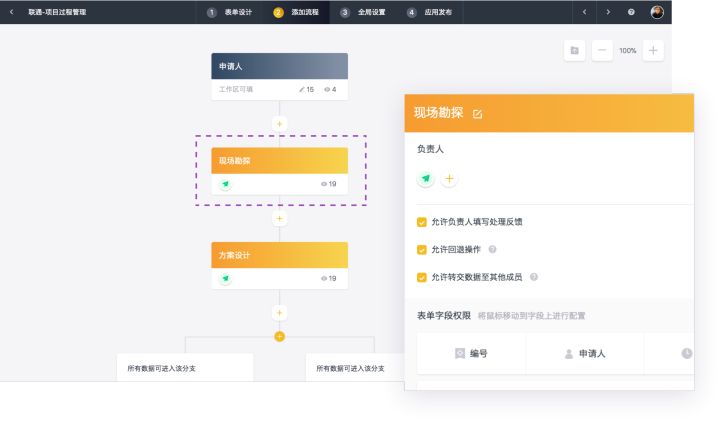Click the edit icon next to 现场勘探 title
The height and width of the screenshot is (422, 720).
[x=477, y=114]
